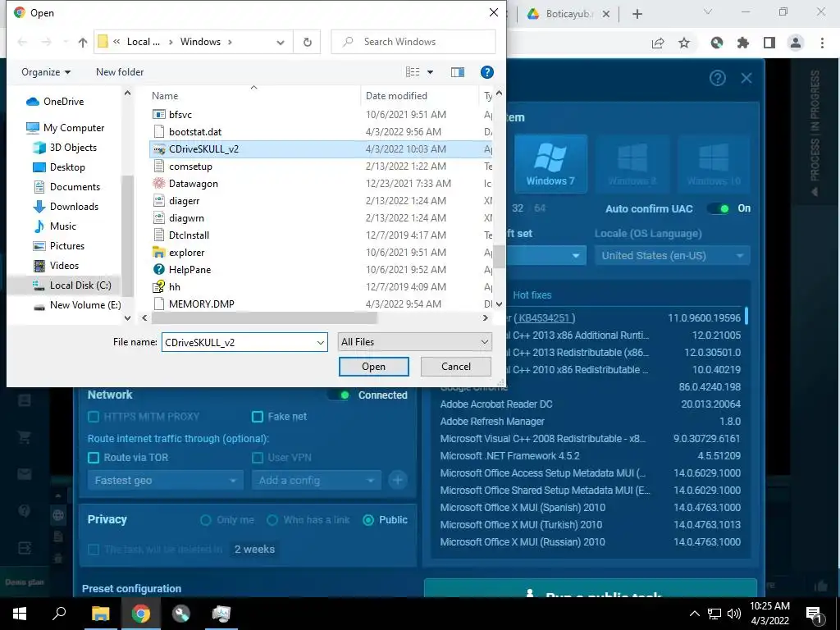Refresh the Windows folder listing

tap(307, 42)
